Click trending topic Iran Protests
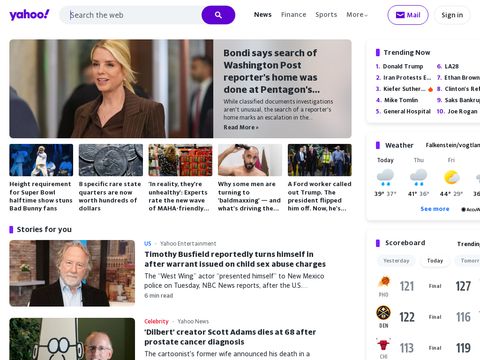The height and width of the screenshot is (360, 480). 407,78
